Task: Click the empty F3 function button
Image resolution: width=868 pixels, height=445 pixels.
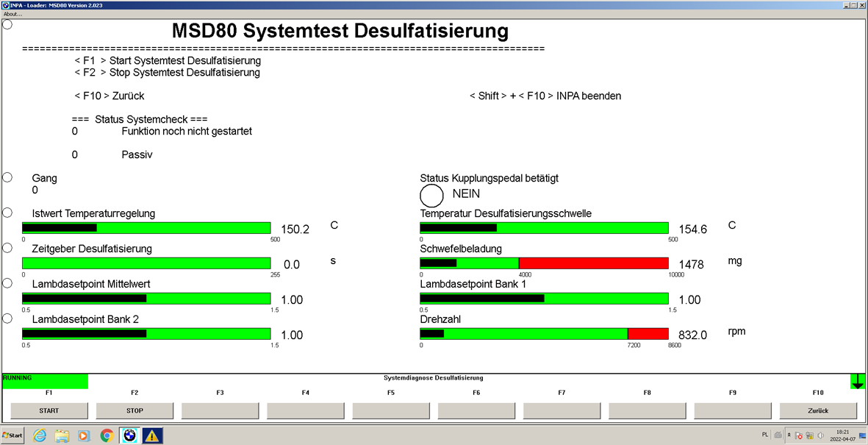Action: click(220, 410)
